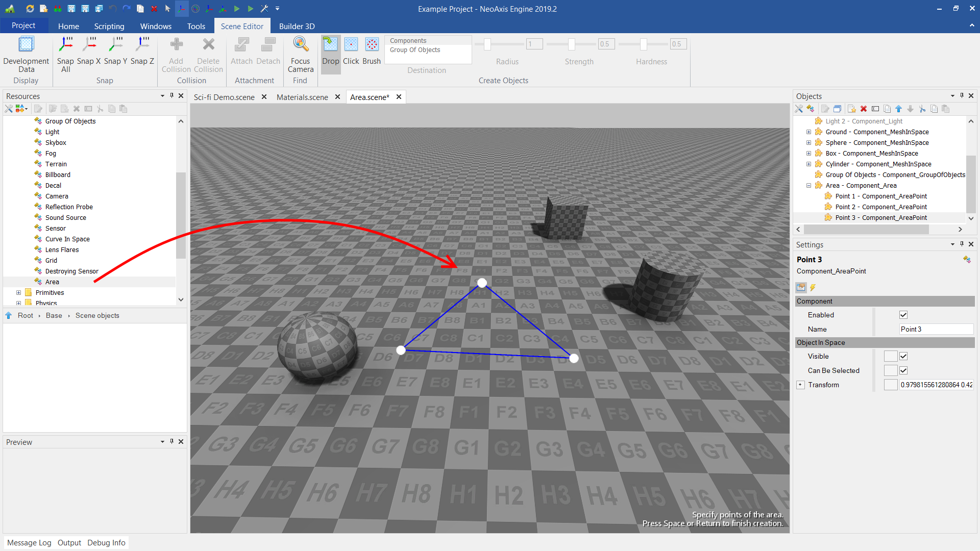Expand the Transform property
The height and width of the screenshot is (551, 980).
pos(800,385)
